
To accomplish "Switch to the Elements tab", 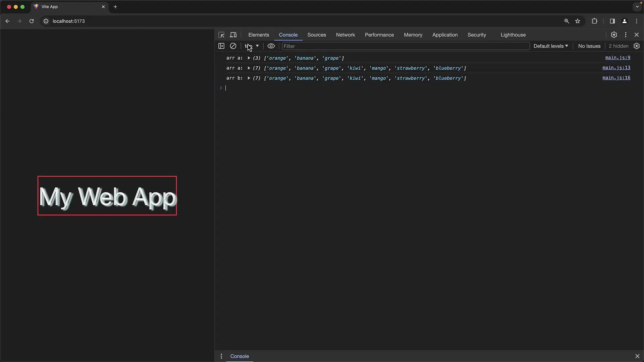I will pyautogui.click(x=259, y=35).
